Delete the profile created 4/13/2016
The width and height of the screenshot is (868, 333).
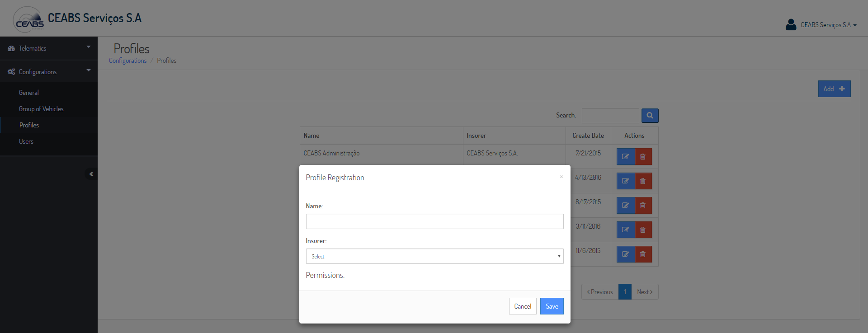(x=643, y=181)
